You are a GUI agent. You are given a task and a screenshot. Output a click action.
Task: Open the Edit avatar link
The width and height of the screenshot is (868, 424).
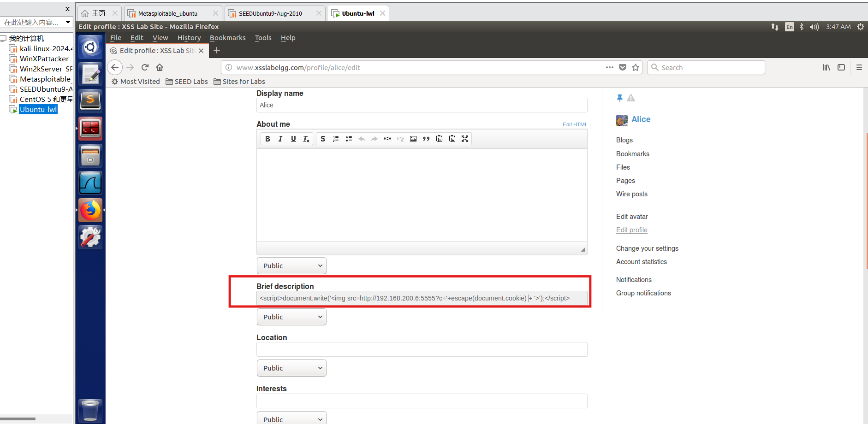click(632, 217)
